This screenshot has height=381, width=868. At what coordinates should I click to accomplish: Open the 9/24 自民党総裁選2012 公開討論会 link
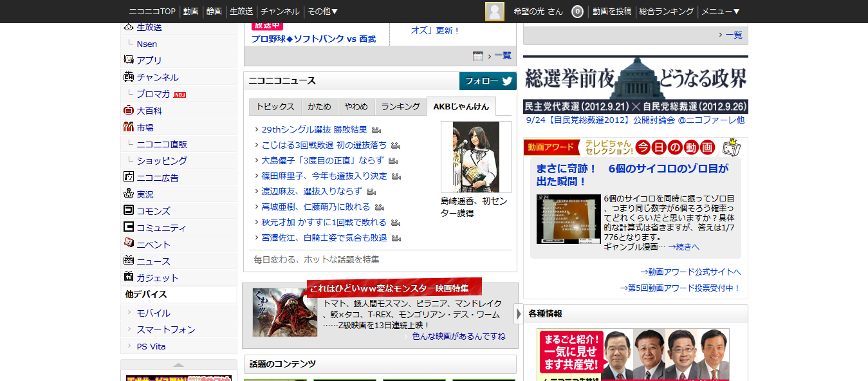pos(635,120)
